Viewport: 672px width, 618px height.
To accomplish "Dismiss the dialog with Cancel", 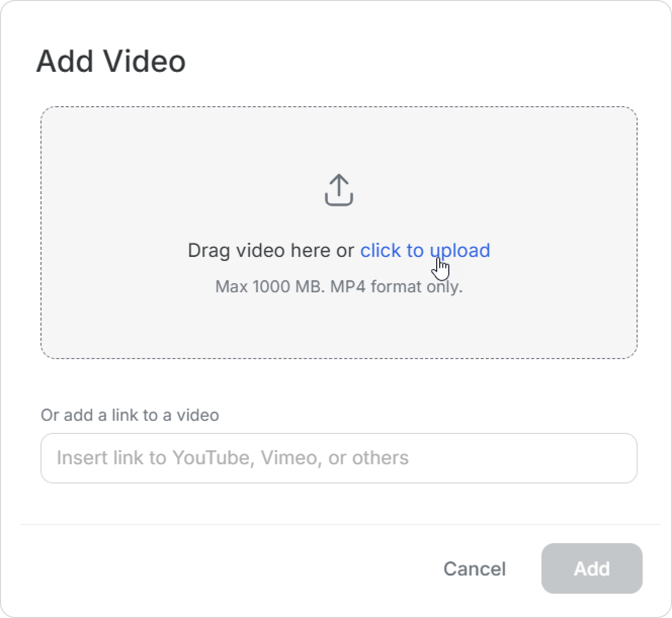I will point(474,568).
